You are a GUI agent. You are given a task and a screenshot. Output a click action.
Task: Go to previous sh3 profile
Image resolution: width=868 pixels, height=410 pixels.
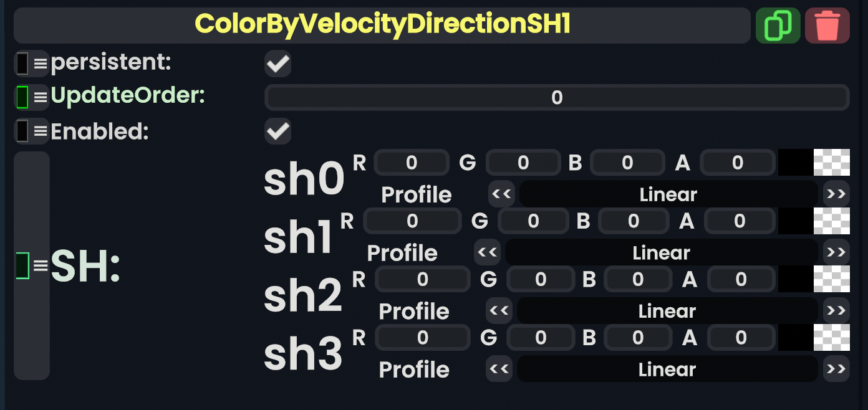[x=499, y=369]
